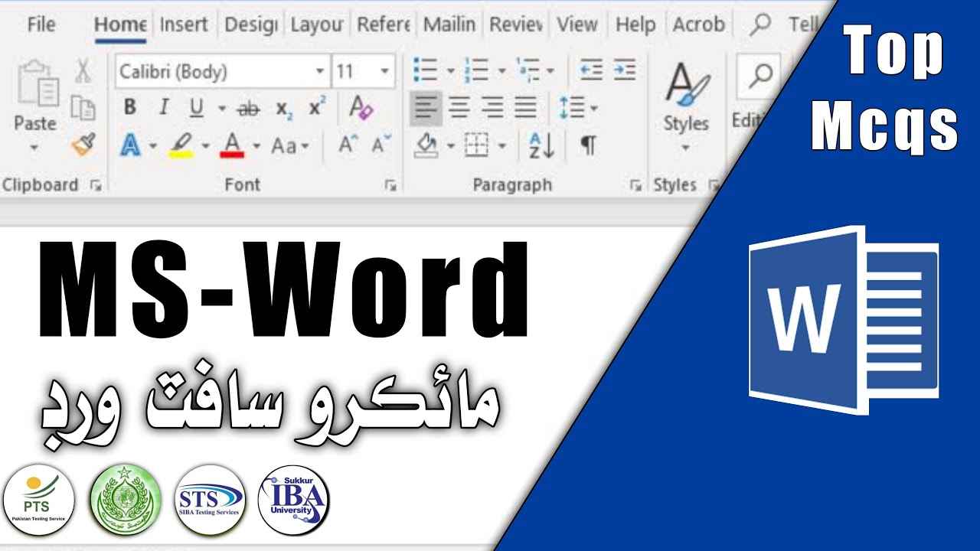Open the Borders options dropdown arrow
Viewport: 980px width, 551px height.
coord(502,145)
